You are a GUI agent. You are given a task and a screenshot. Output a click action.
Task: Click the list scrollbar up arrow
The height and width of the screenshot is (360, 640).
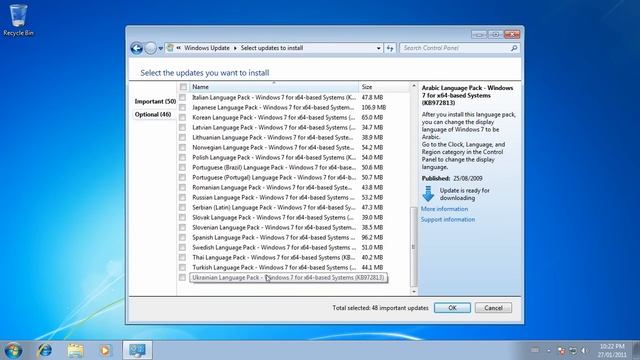tap(414, 86)
